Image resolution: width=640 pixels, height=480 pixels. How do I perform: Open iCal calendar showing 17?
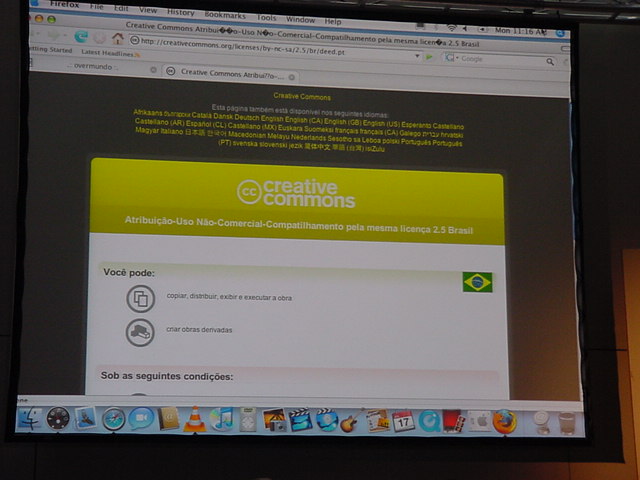pos(403,421)
